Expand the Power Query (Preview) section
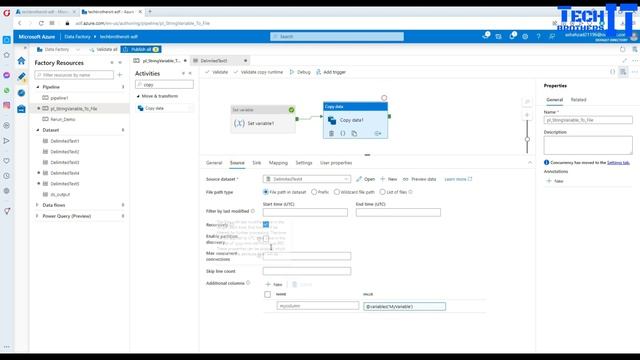 [37, 216]
